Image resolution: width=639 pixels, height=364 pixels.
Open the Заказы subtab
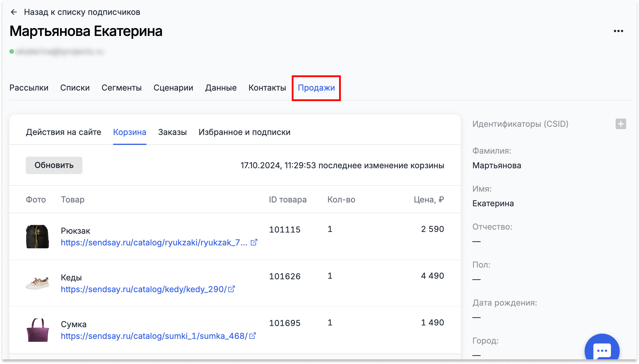172,132
